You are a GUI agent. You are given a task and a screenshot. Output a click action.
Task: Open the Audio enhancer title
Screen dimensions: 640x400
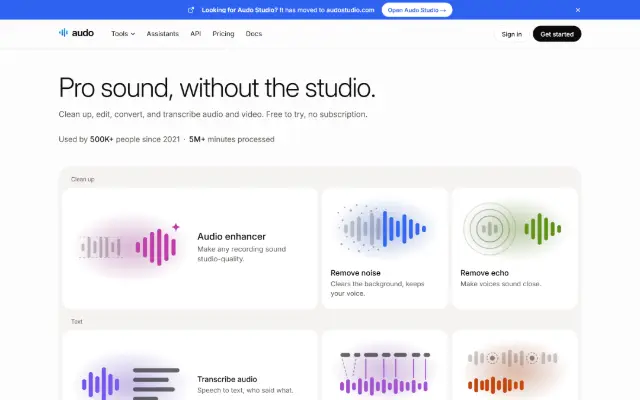coord(231,236)
